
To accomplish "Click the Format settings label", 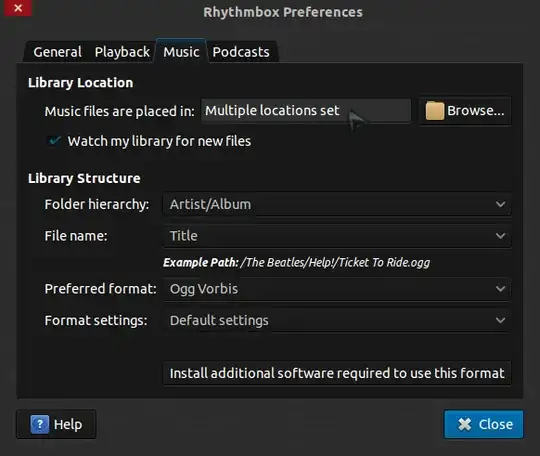I will [x=96, y=320].
